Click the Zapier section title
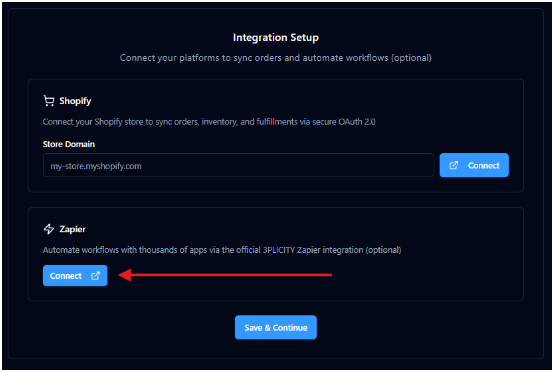 (x=72, y=229)
